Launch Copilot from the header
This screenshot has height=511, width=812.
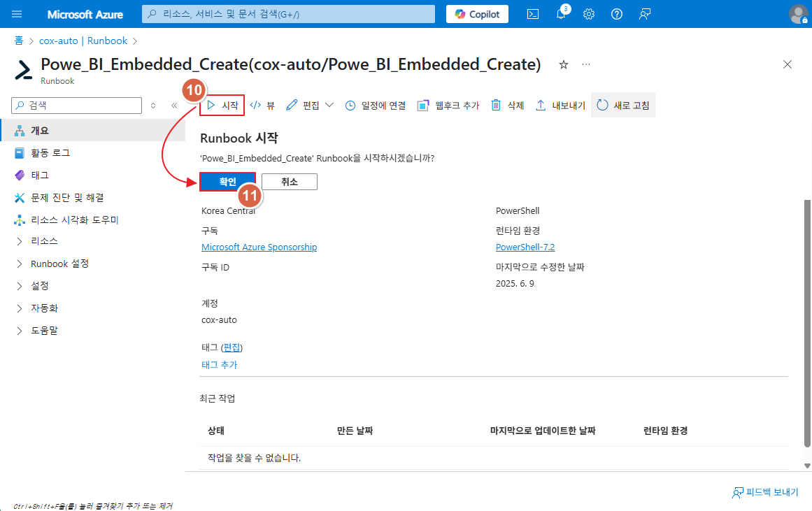pos(477,14)
